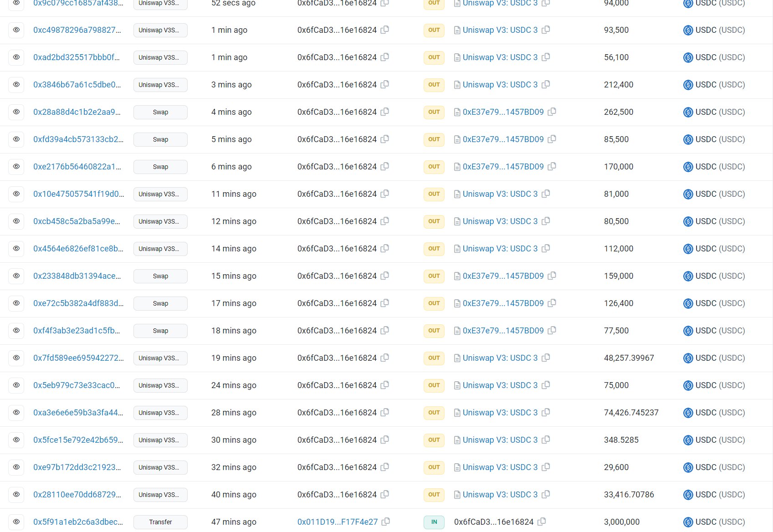Open transaction hash 0x4564e6826ef81ce8b
The image size is (773, 532).
78,249
